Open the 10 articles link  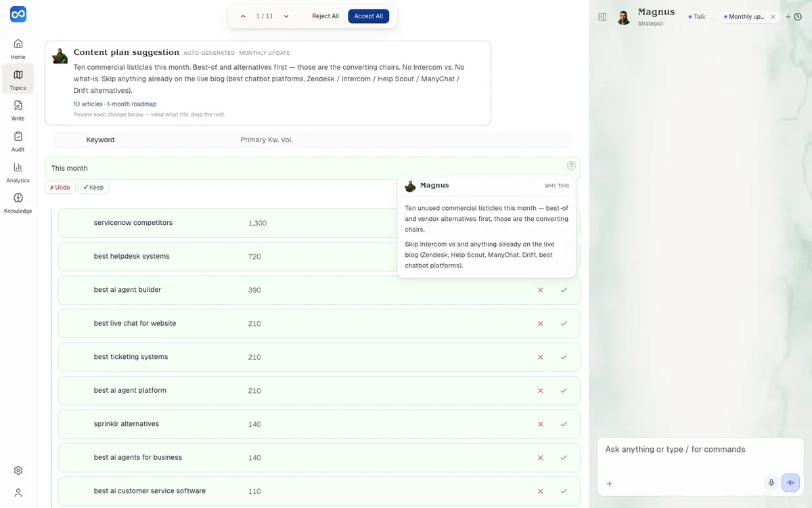(x=88, y=104)
